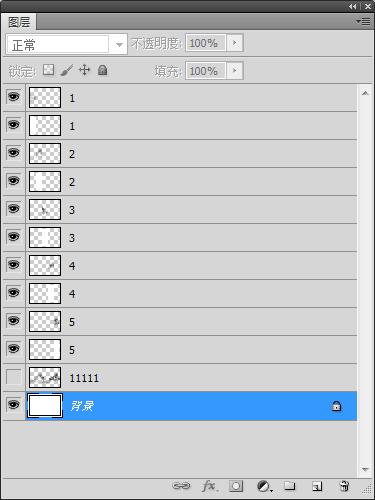Enable lock transparent pixels
This screenshot has width=375, height=500.
49,70
